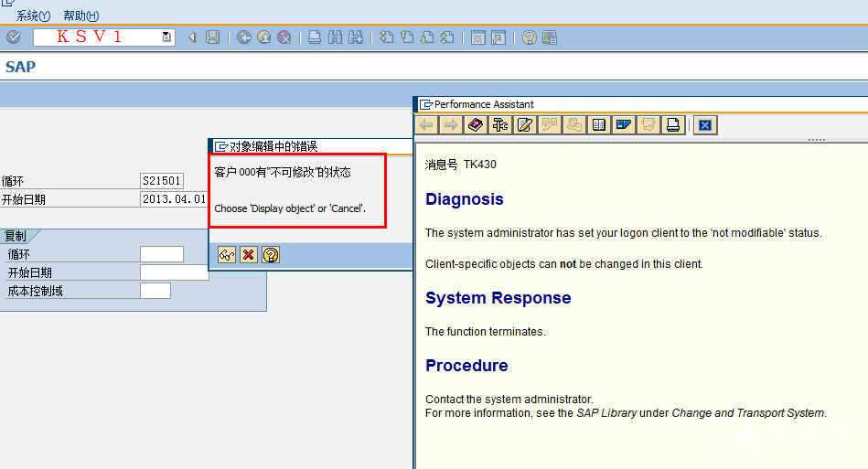Viewport: 868px width, 469px height.
Task: Click the green checkmark Enter icon
Action: point(14,37)
